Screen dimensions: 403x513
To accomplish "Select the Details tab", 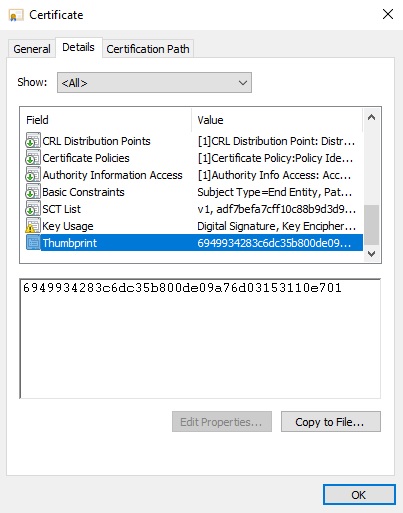I will point(78,47).
